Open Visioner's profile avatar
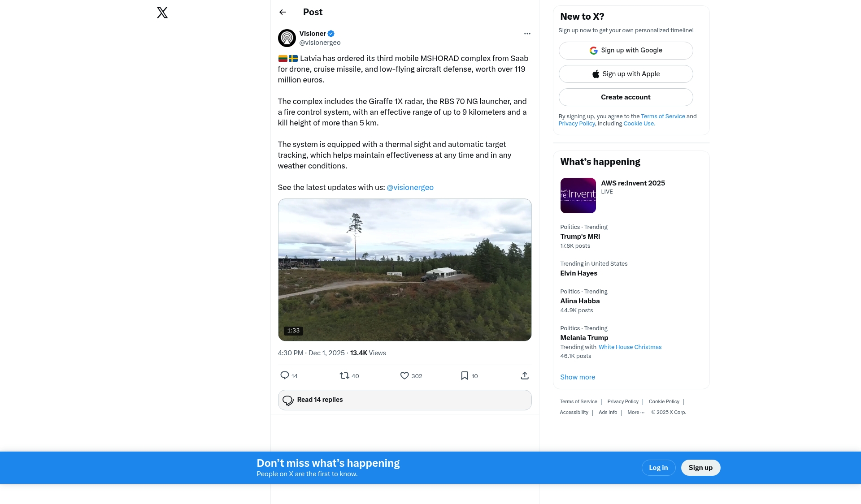 pos(287,38)
